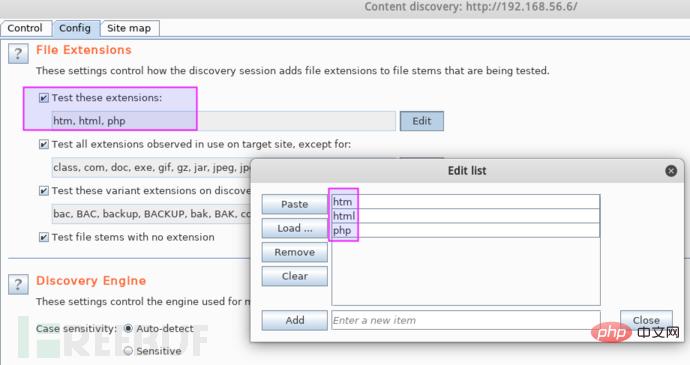Select 'htm' row in Edit list

click(x=466, y=202)
